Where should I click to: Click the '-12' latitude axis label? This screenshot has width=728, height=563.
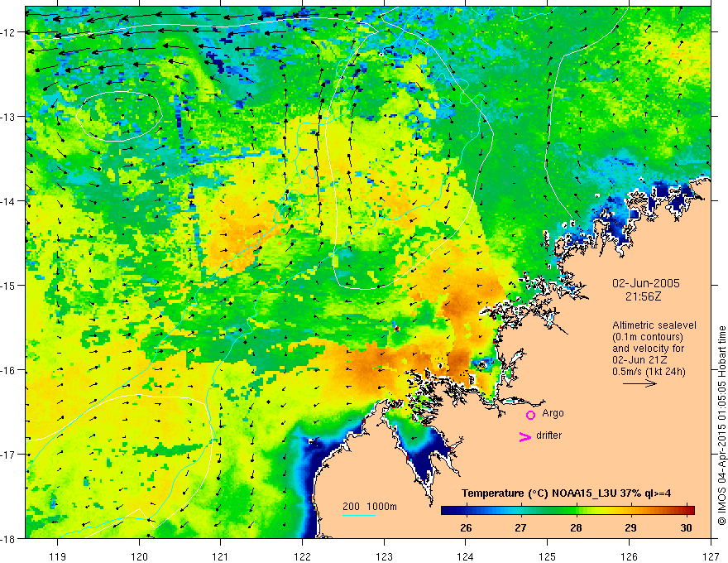pyautogui.click(x=9, y=32)
